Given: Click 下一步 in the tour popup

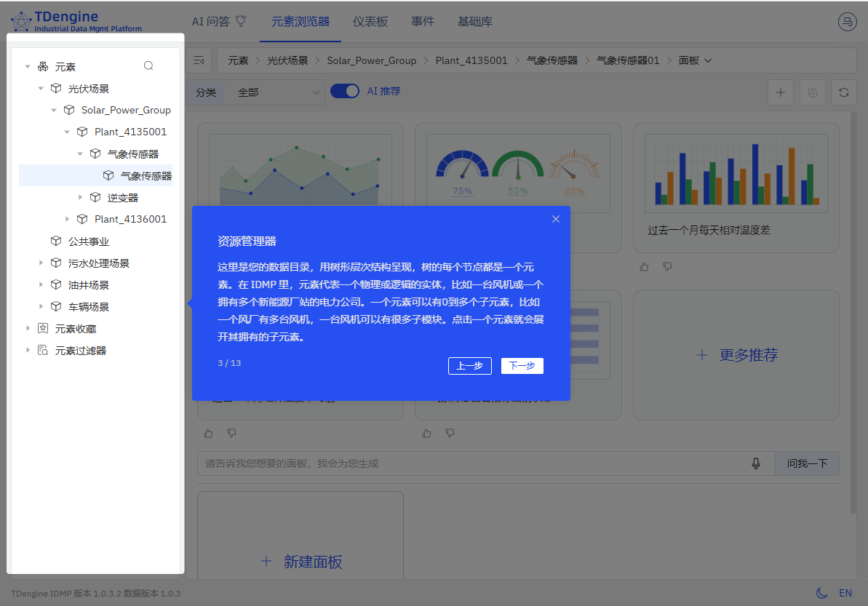Looking at the screenshot, I should [522, 366].
